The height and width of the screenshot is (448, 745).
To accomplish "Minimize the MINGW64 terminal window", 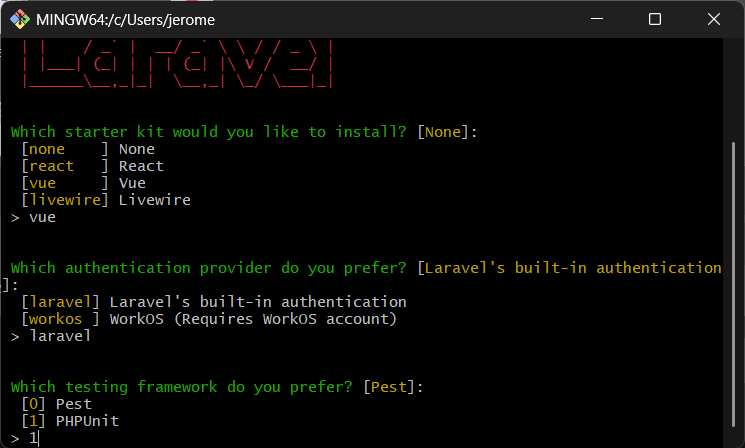I will point(597,19).
